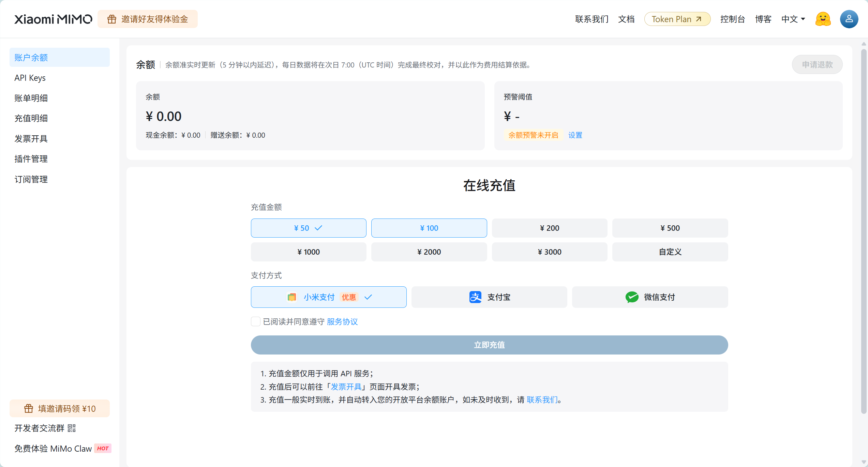Click the 优惠 discount badge
The height and width of the screenshot is (467, 868).
pyautogui.click(x=349, y=297)
